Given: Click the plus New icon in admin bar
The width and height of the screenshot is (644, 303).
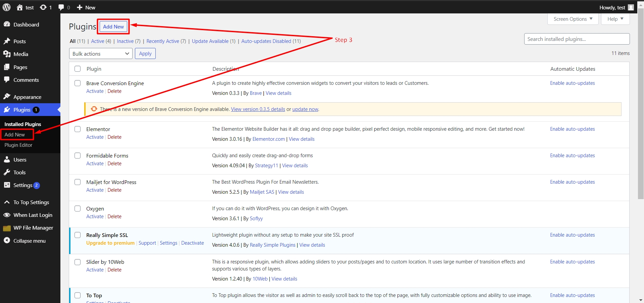Looking at the screenshot, I should [80, 7].
